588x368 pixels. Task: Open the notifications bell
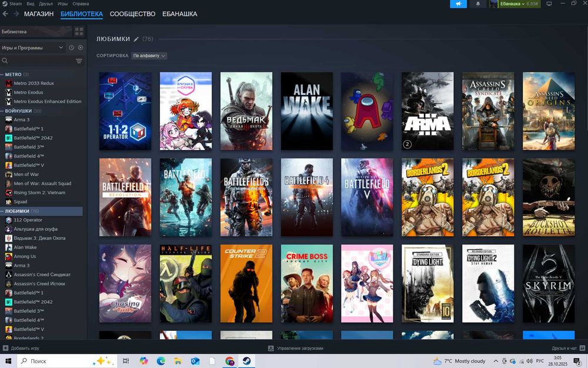[x=477, y=4]
